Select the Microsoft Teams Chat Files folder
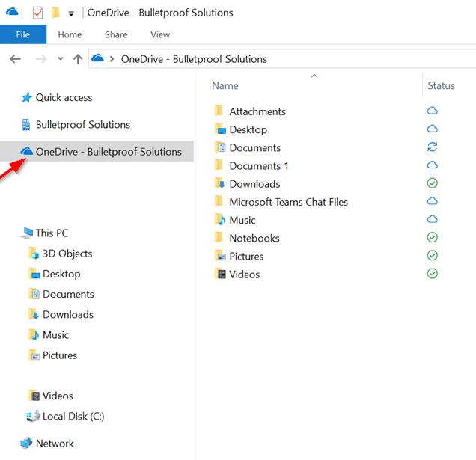 coord(288,202)
